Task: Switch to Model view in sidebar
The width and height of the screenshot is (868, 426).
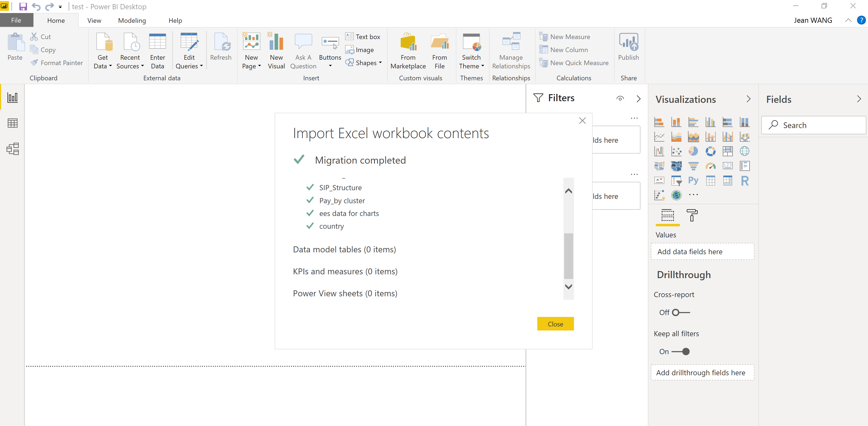Action: point(12,149)
